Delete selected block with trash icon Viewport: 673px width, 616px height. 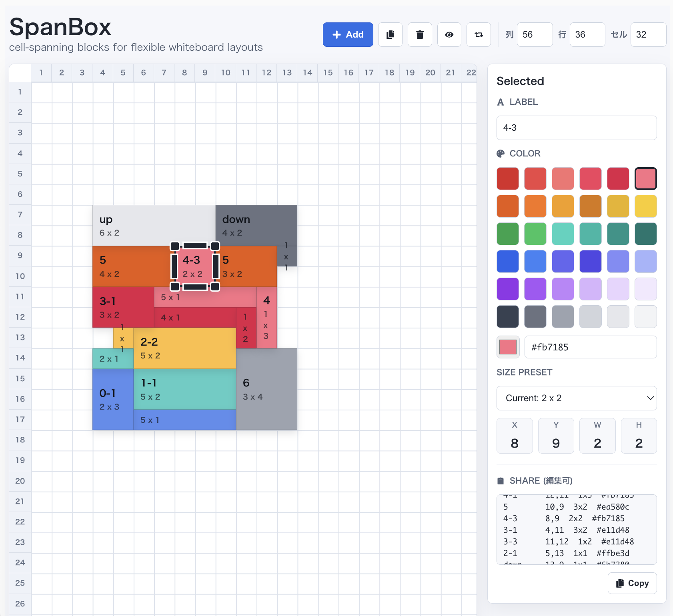pos(420,34)
